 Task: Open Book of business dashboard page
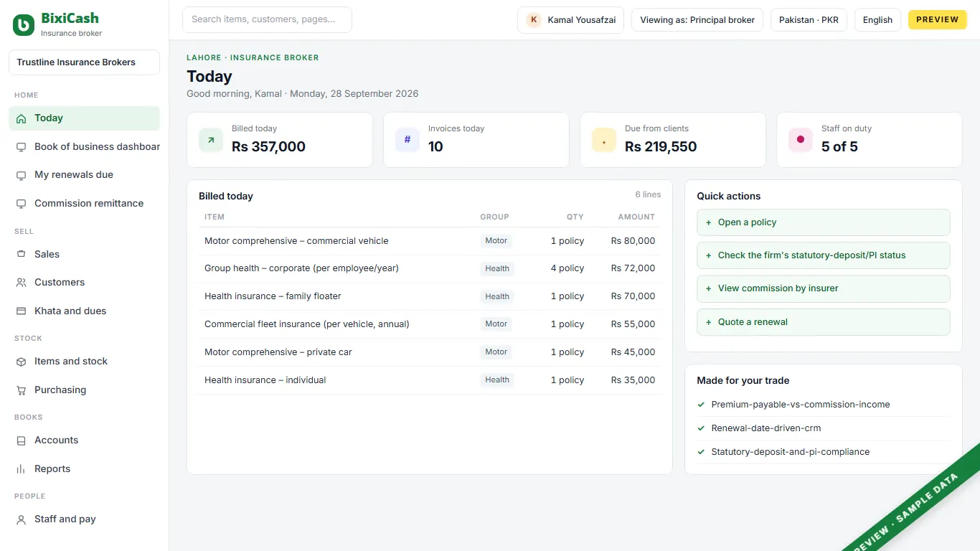[x=84, y=147]
